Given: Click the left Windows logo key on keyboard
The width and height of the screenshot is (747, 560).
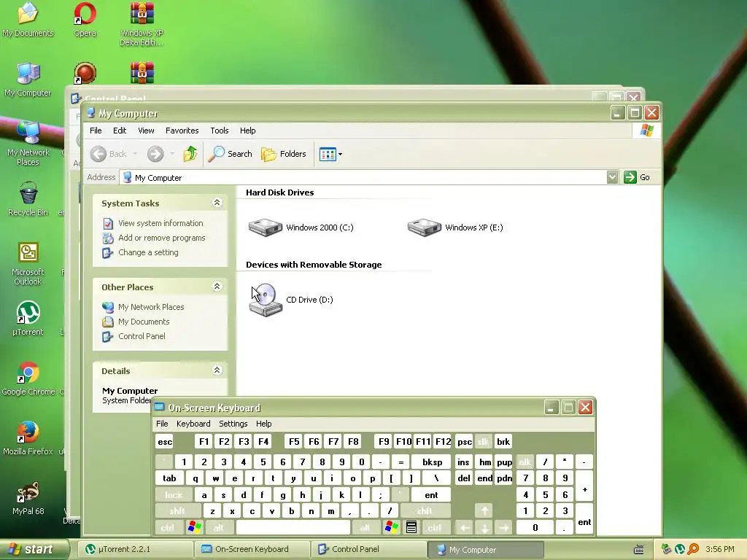Looking at the screenshot, I should click(195, 528).
